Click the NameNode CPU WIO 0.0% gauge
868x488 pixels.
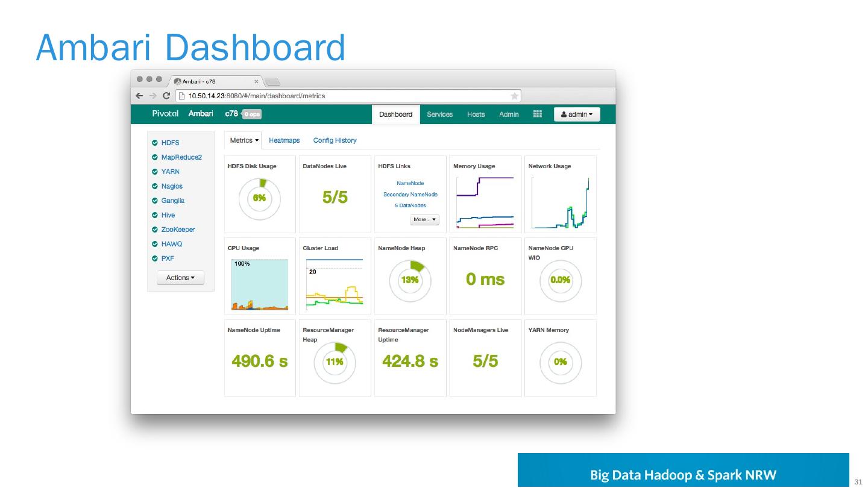(x=561, y=280)
